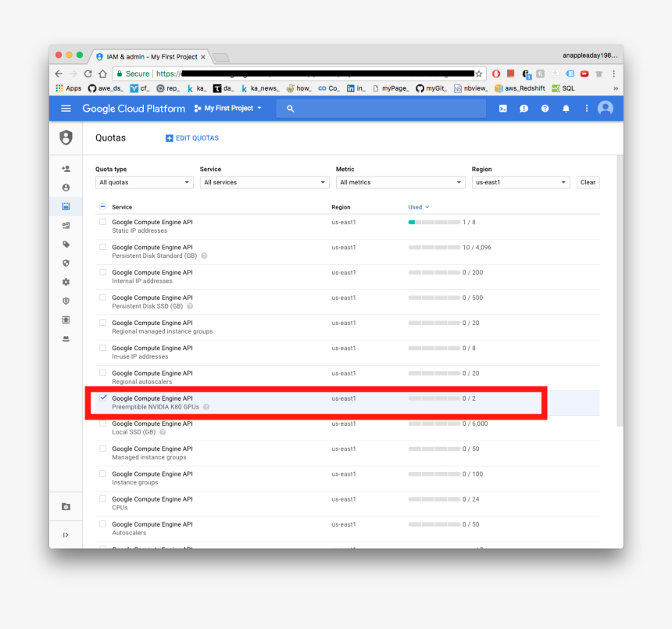
Task: Open service accounts person sidebar icon
Action: click(66, 188)
